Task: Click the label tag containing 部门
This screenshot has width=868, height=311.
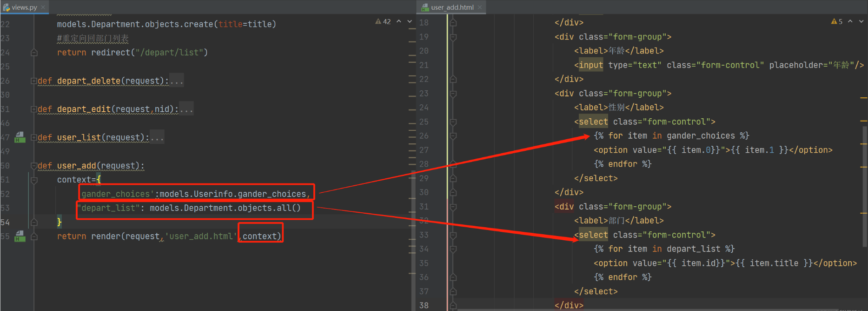Action: pos(619,221)
